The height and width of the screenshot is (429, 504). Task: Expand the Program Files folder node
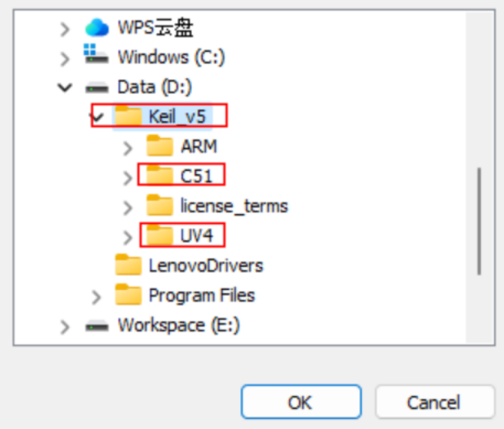(96, 296)
